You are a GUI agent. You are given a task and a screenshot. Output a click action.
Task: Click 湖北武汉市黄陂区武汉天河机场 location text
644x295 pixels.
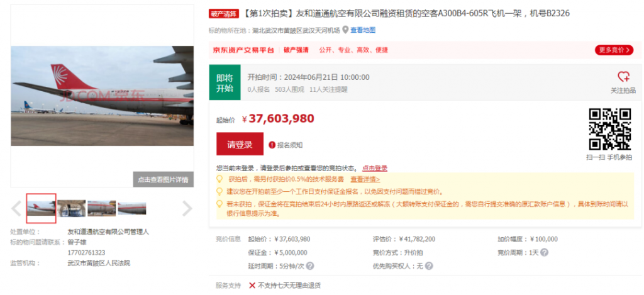[297, 30]
